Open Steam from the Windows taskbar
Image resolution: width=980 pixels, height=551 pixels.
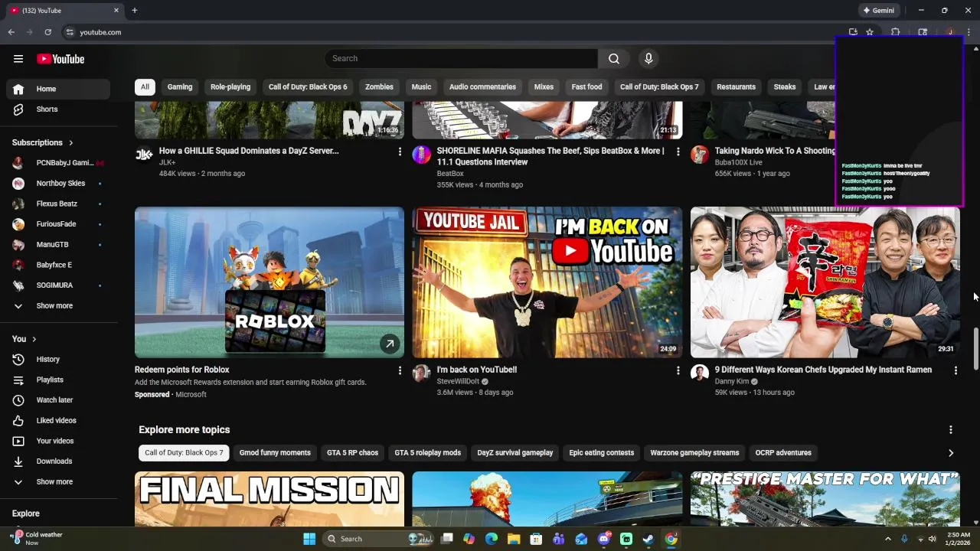point(648,539)
